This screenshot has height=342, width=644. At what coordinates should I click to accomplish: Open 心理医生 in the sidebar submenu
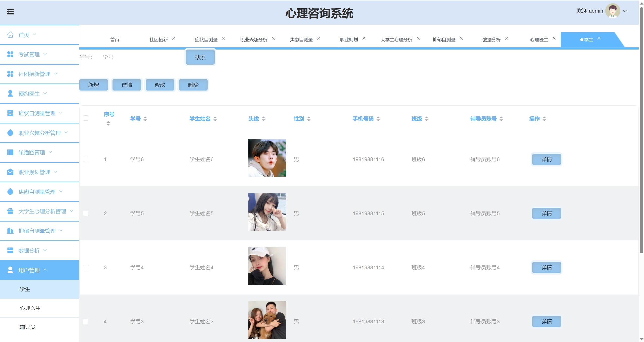tap(30, 308)
